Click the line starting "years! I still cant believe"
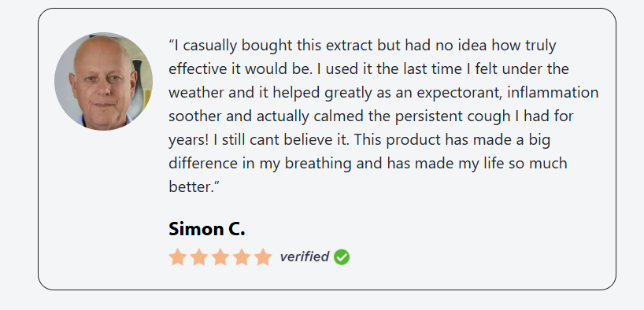 [x=359, y=140]
